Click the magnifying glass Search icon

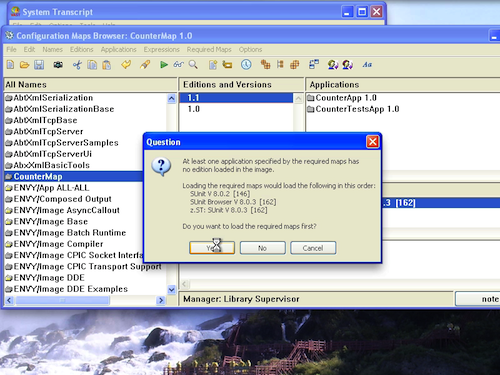pos(193,64)
